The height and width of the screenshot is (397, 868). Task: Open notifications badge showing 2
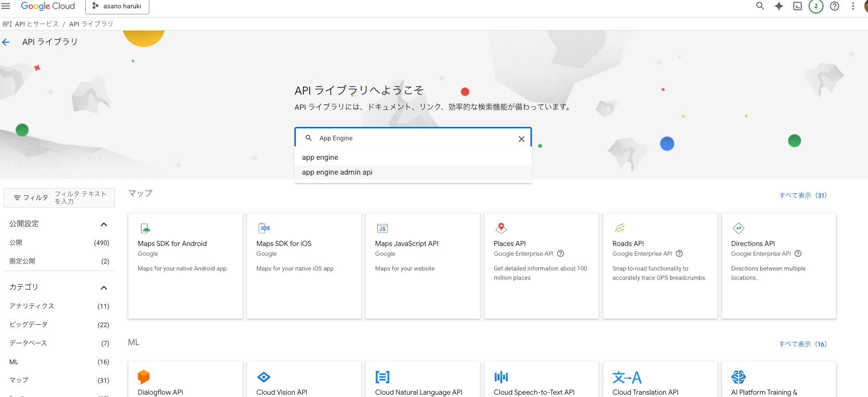coord(816,6)
